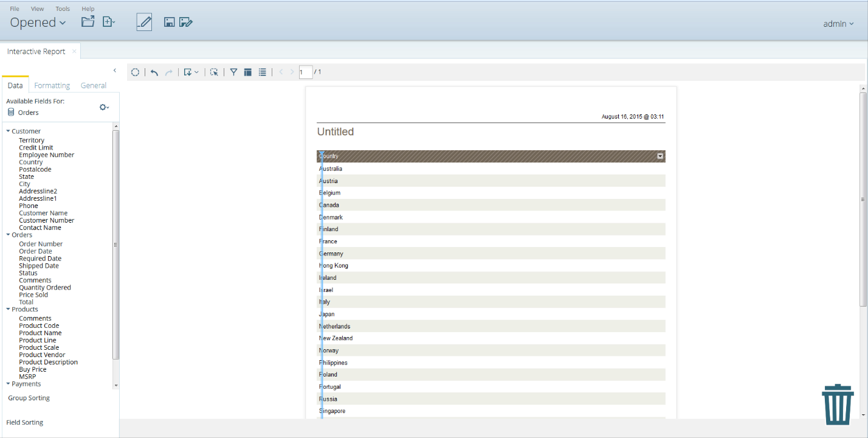Select the Order Number field

tap(41, 244)
